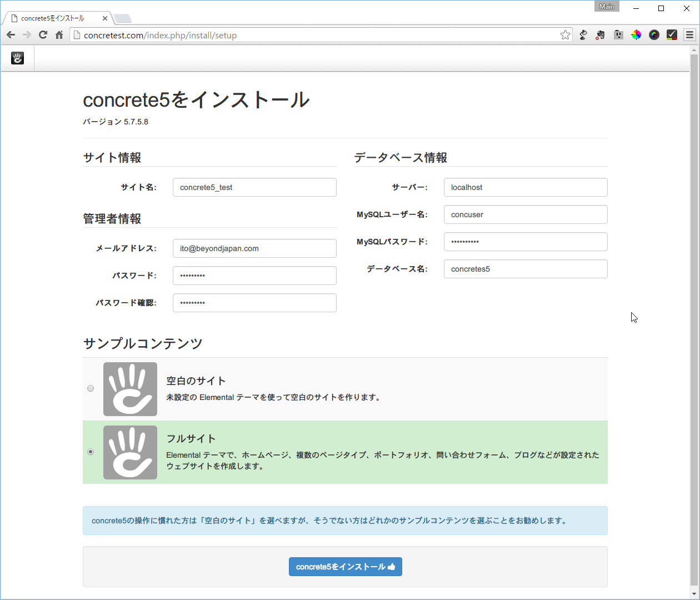Image resolution: width=700 pixels, height=600 pixels.
Task: Click the データベース名 field
Action: 526,269
